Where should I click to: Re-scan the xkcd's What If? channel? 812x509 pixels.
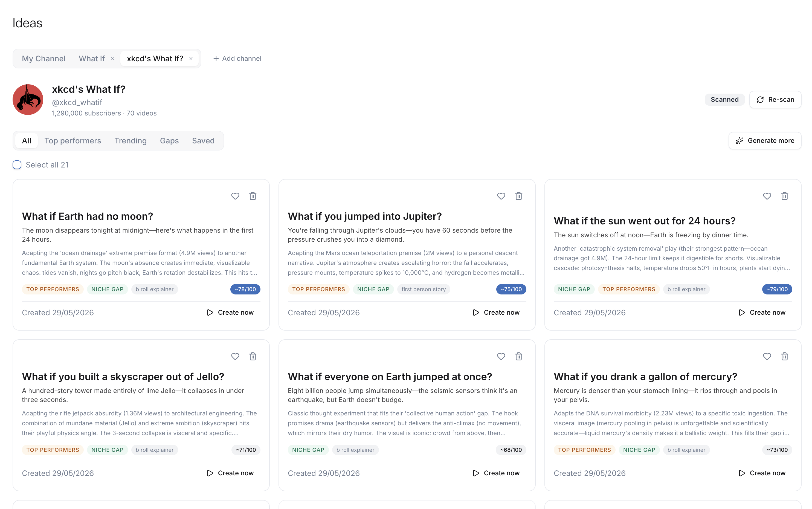775,100
